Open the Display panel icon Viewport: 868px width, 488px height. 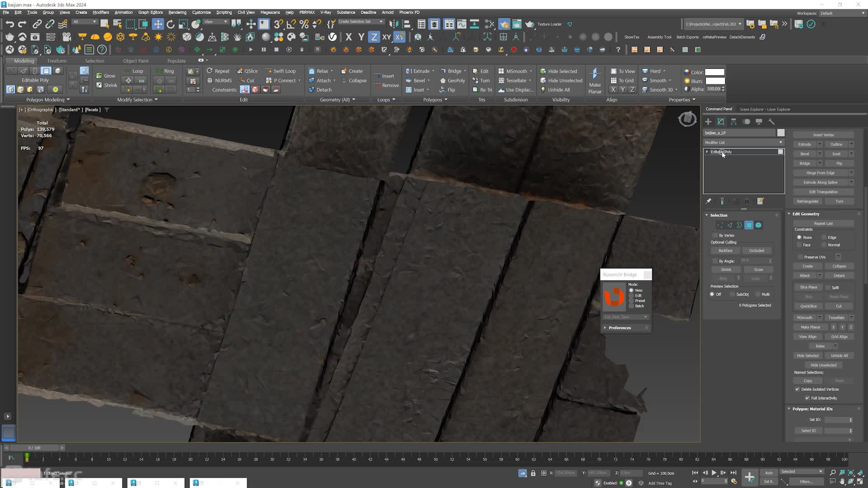pyautogui.click(x=759, y=122)
